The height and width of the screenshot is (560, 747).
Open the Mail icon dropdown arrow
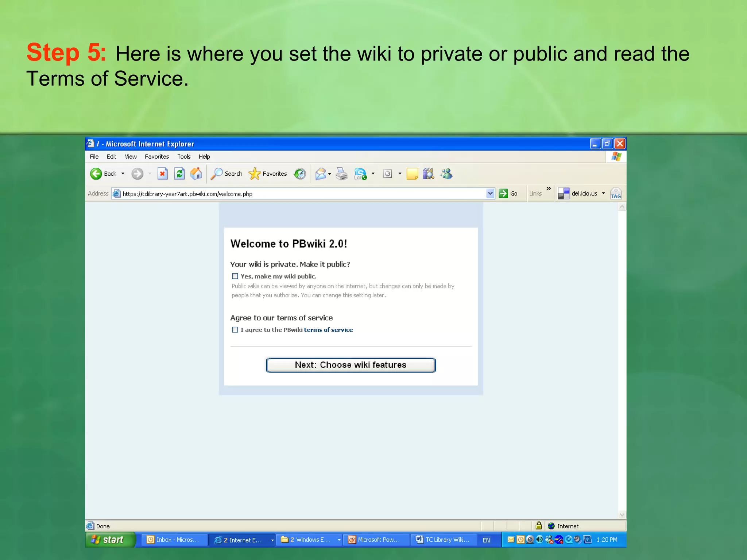(x=330, y=174)
